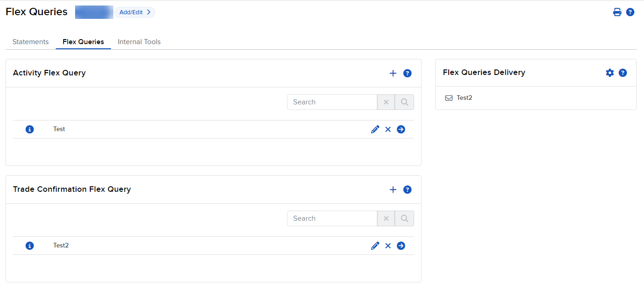Image resolution: width=644 pixels, height=287 pixels.
Task: Click the Test2 query name in Trade Confirmation
Action: click(x=61, y=246)
